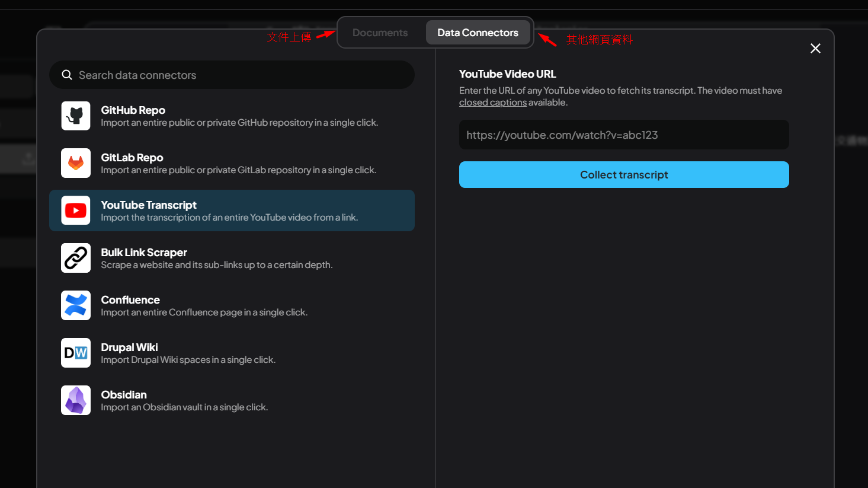Click the Drupal Wiki DW icon
This screenshot has height=488, width=868.
pyautogui.click(x=76, y=353)
